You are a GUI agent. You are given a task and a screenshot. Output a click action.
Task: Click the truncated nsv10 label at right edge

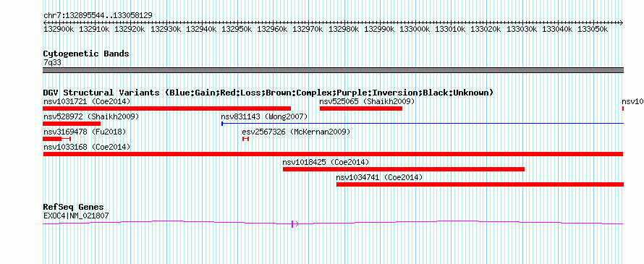[632, 101]
